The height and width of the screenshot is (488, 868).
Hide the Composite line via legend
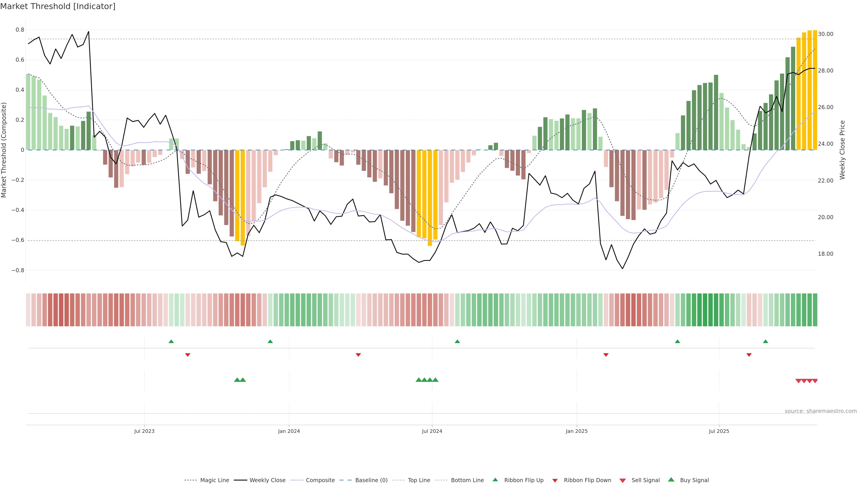pos(320,480)
